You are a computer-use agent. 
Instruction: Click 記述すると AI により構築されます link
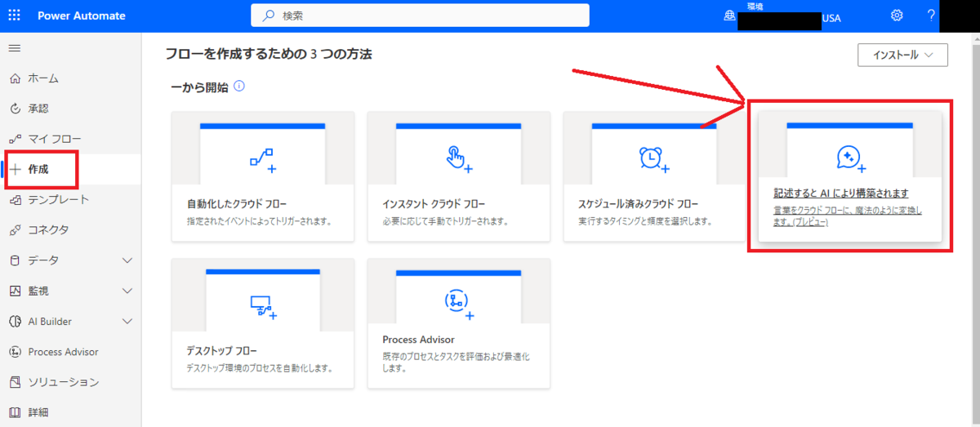[x=841, y=193]
